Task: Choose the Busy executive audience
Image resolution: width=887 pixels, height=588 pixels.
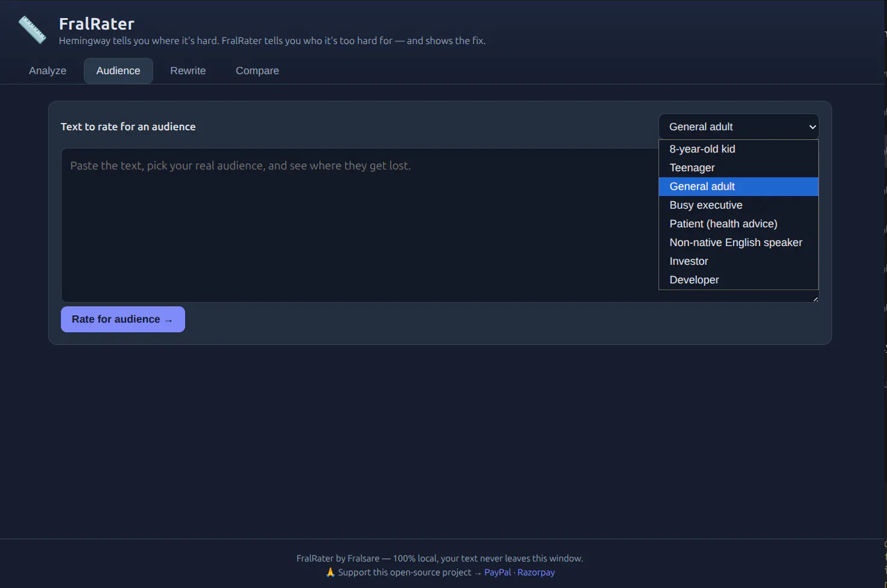Action: [x=739, y=205]
